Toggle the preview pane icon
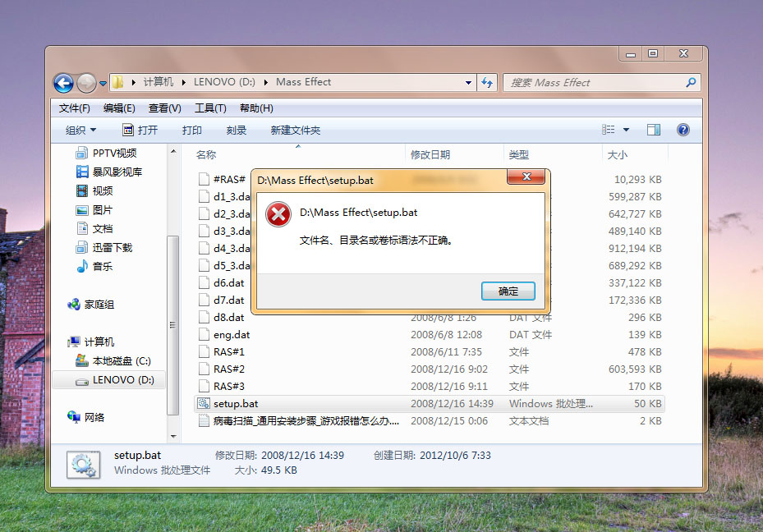Screen dimensions: 763x532 (654, 130)
